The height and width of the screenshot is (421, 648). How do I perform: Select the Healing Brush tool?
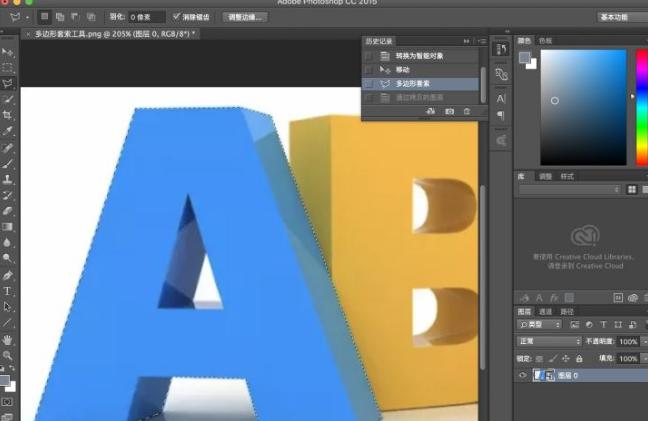pyautogui.click(x=7, y=147)
